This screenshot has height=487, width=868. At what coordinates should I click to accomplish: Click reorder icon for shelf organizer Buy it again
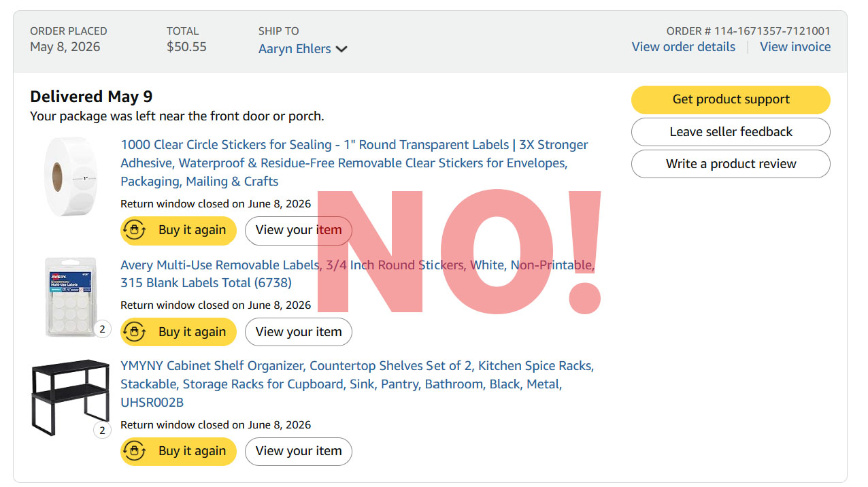[135, 452]
